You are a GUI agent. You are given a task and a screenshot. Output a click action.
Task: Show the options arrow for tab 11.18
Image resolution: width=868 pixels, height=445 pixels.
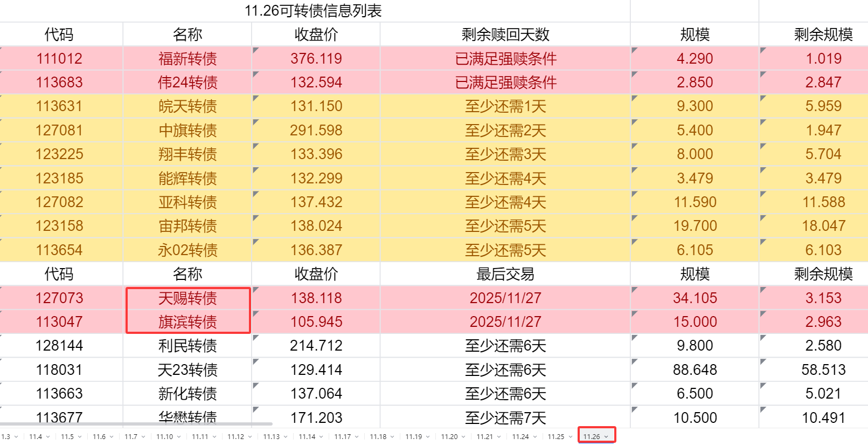coord(392,437)
